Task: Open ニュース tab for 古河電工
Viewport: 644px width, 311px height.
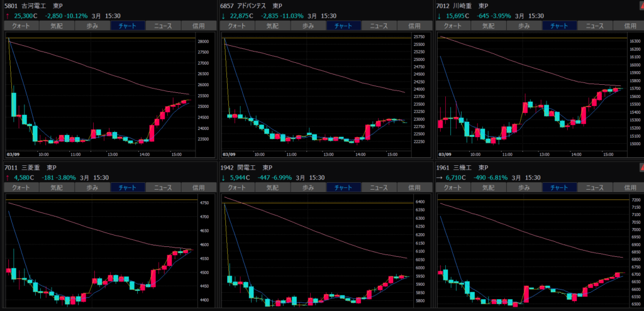Action: click(163, 26)
